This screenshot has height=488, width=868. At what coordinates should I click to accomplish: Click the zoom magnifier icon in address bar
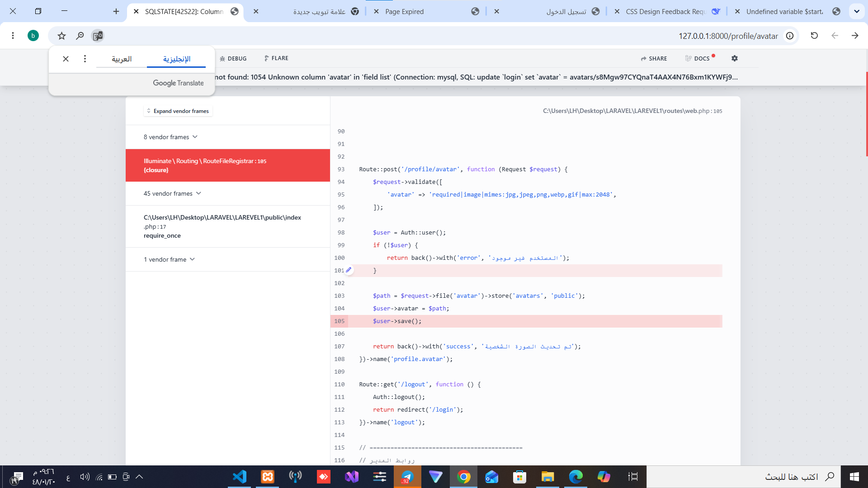[x=80, y=35]
